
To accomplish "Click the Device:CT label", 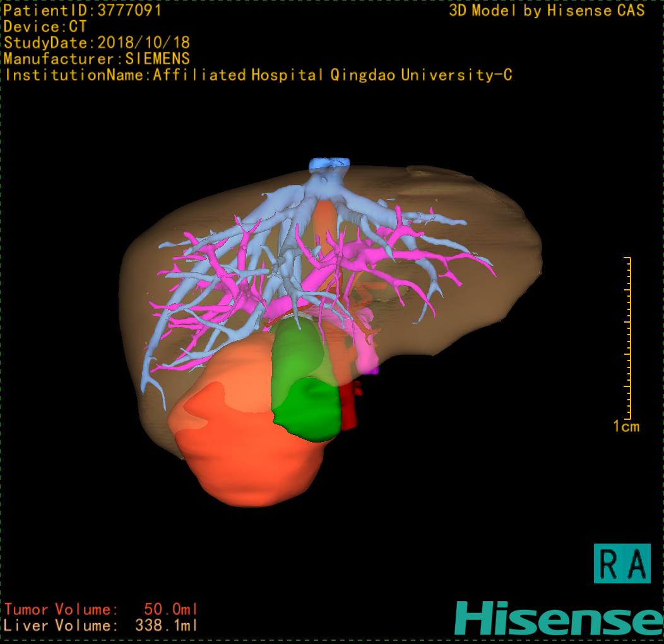I will [x=45, y=27].
